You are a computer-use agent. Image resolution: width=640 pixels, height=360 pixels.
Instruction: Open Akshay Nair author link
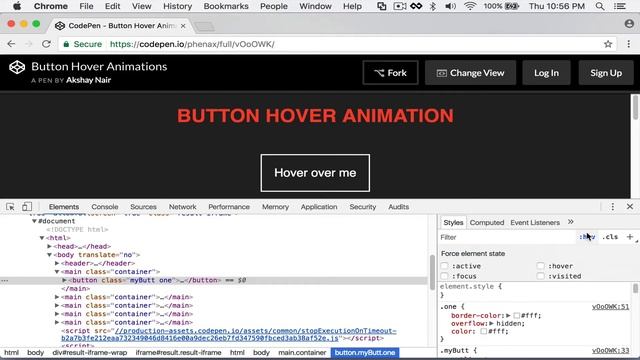pos(89,80)
